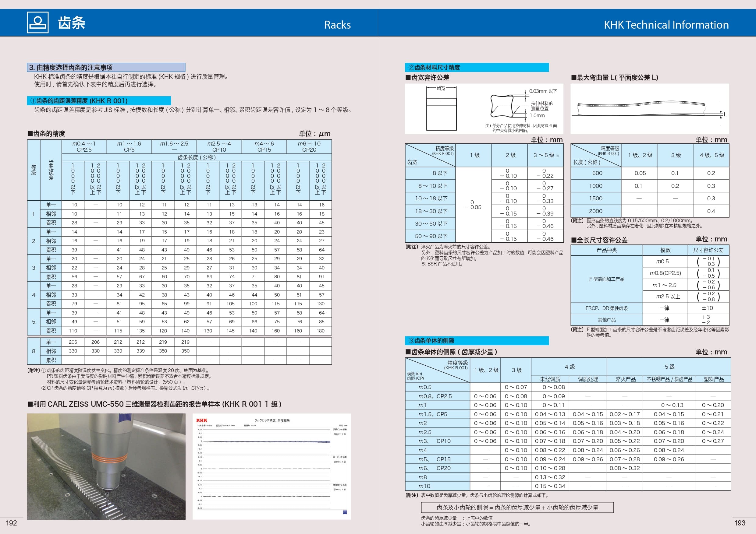756x534 pixels.
Task: Click the '■齿条的精度' table title
Action: click(46, 134)
